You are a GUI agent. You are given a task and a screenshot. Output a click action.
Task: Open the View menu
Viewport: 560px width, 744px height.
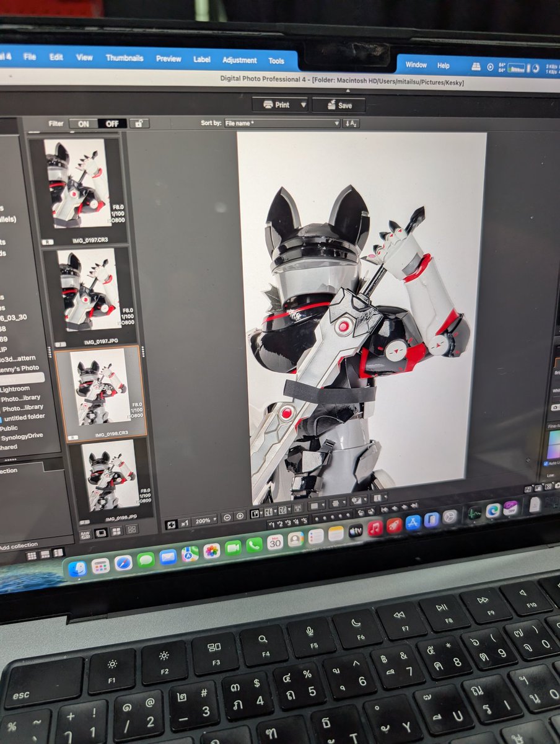click(84, 58)
